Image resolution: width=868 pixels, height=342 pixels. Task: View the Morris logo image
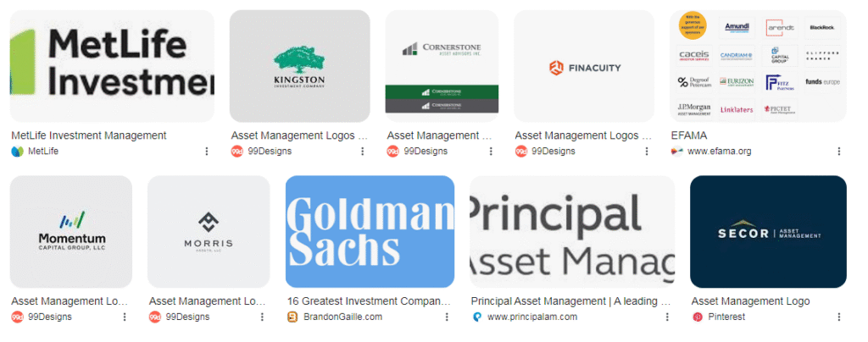[209, 232]
